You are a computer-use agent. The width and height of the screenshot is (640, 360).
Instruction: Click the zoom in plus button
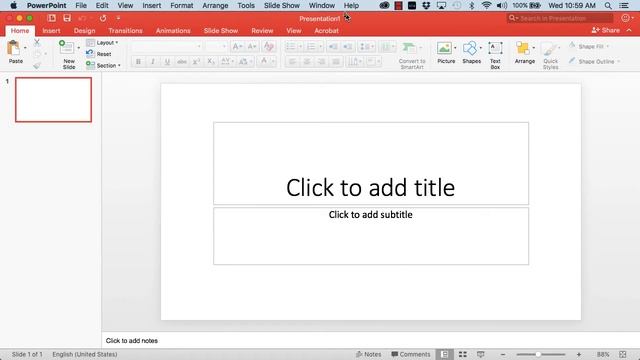click(579, 354)
